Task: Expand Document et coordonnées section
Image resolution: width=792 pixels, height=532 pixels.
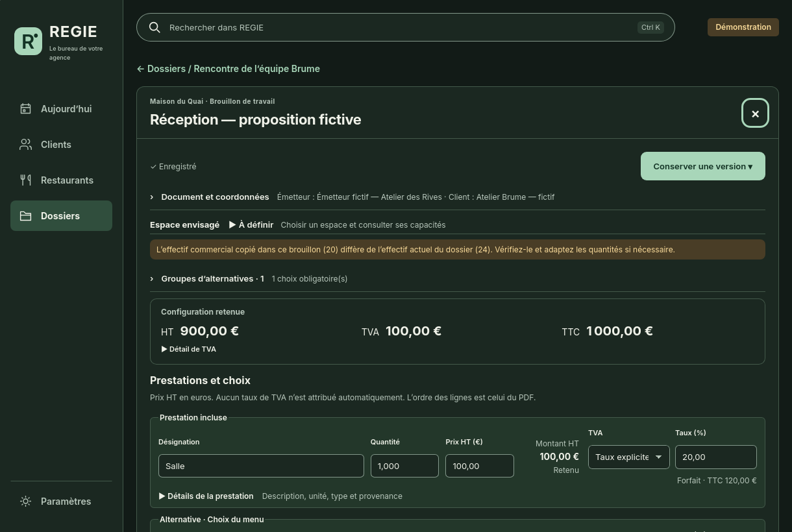Action: [x=458, y=197]
